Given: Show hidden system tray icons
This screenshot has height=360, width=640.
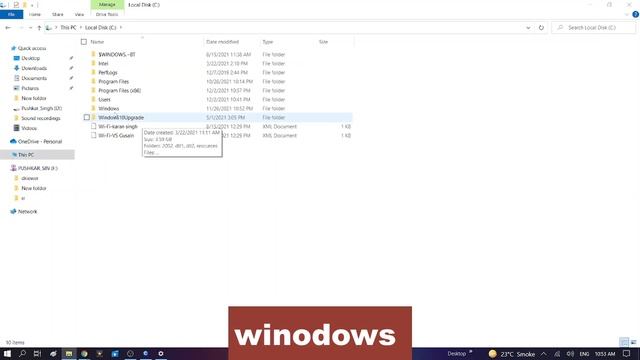Looking at the screenshot, I should (544, 354).
